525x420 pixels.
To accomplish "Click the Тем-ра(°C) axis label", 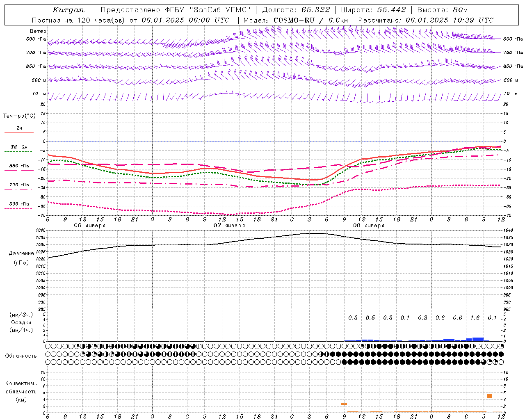I will (19, 116).
